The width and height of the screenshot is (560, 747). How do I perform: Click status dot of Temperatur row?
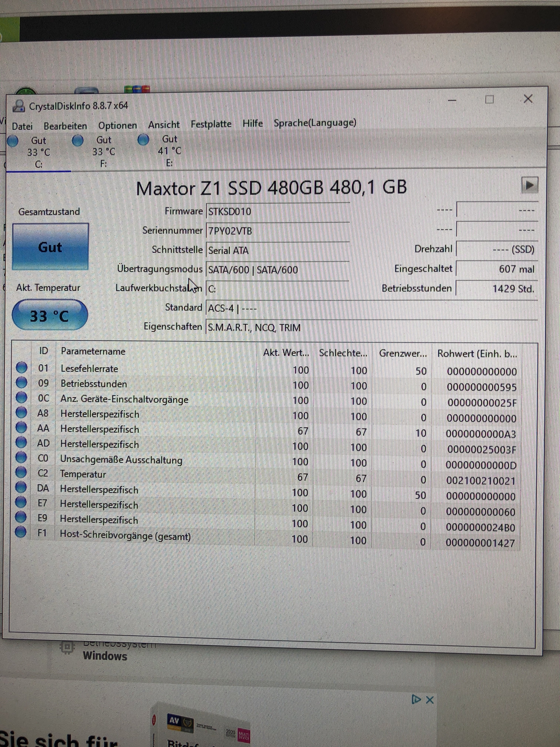pos(21,472)
